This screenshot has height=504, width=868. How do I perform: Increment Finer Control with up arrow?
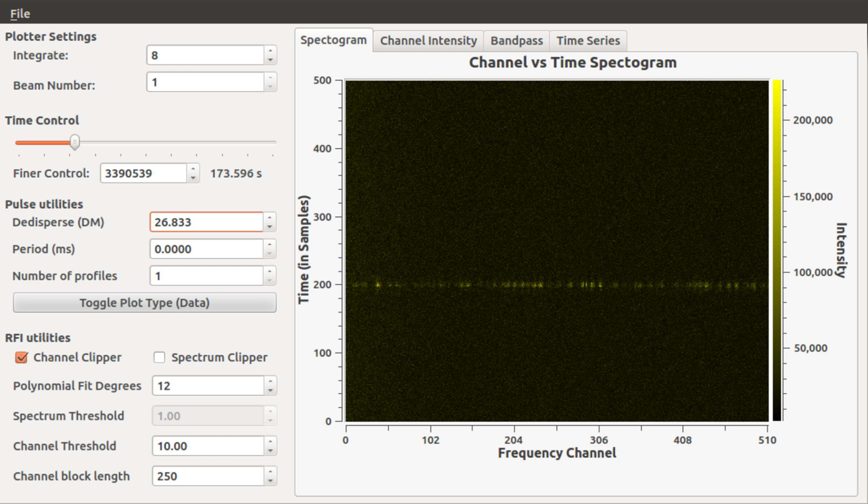(193, 169)
